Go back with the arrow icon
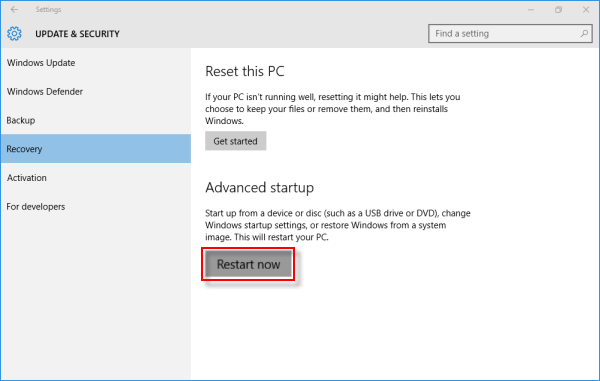Viewport: 600px width, 381px height. point(15,10)
